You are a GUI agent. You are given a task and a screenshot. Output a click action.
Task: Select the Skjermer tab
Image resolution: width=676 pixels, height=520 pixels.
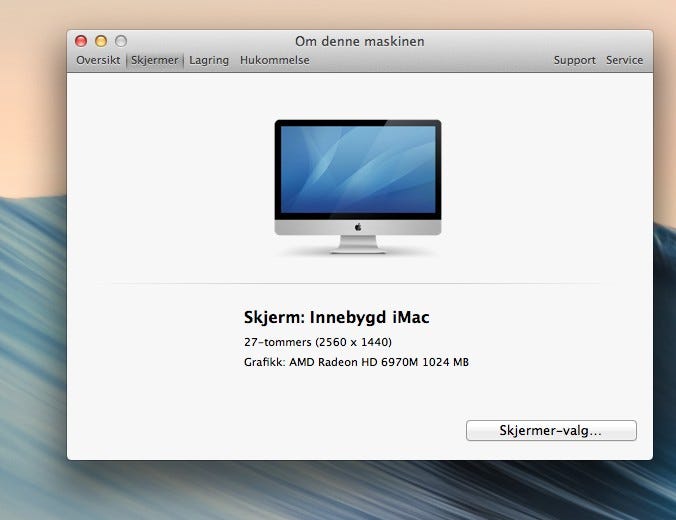(x=155, y=60)
